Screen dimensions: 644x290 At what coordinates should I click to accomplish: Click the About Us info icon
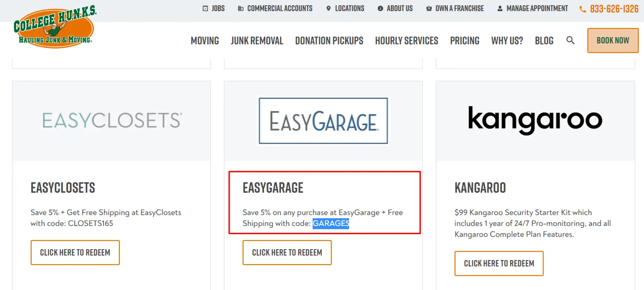coord(380,8)
